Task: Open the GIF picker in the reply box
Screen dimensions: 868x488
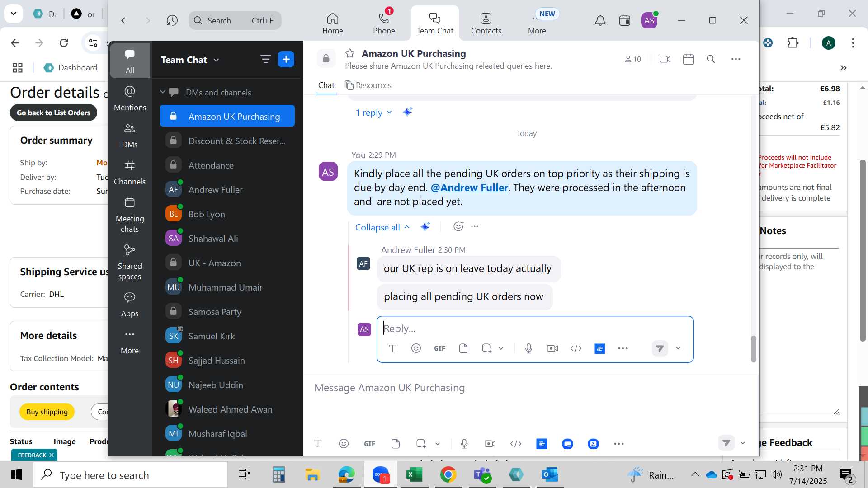Action: (x=439, y=348)
